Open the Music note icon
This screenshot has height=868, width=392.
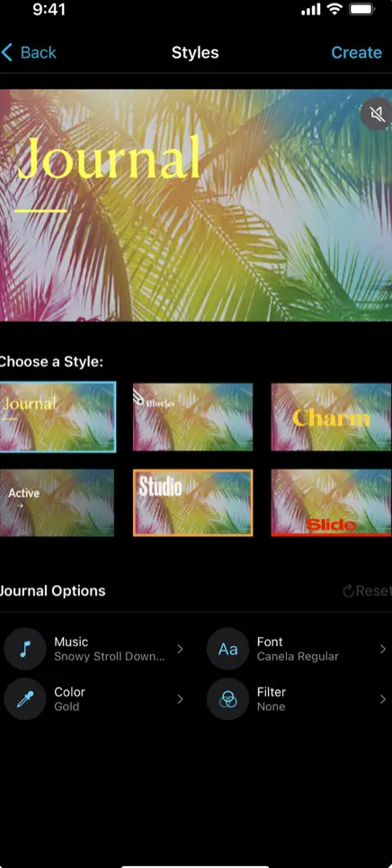25,649
